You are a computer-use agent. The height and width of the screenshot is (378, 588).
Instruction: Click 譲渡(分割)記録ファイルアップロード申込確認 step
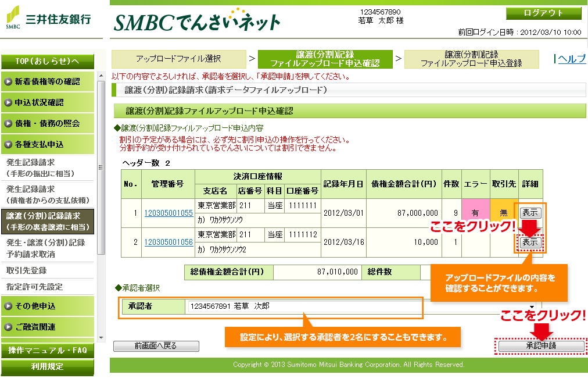(x=325, y=59)
